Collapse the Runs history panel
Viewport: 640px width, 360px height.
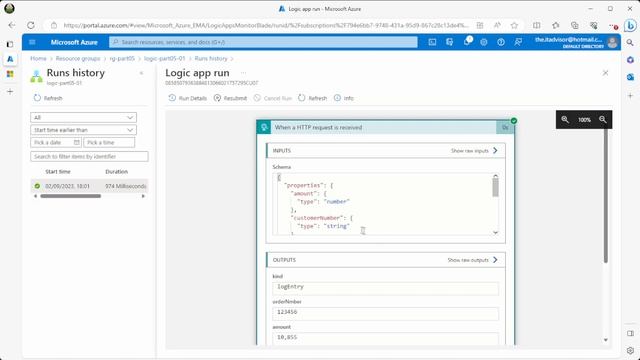pos(141,73)
